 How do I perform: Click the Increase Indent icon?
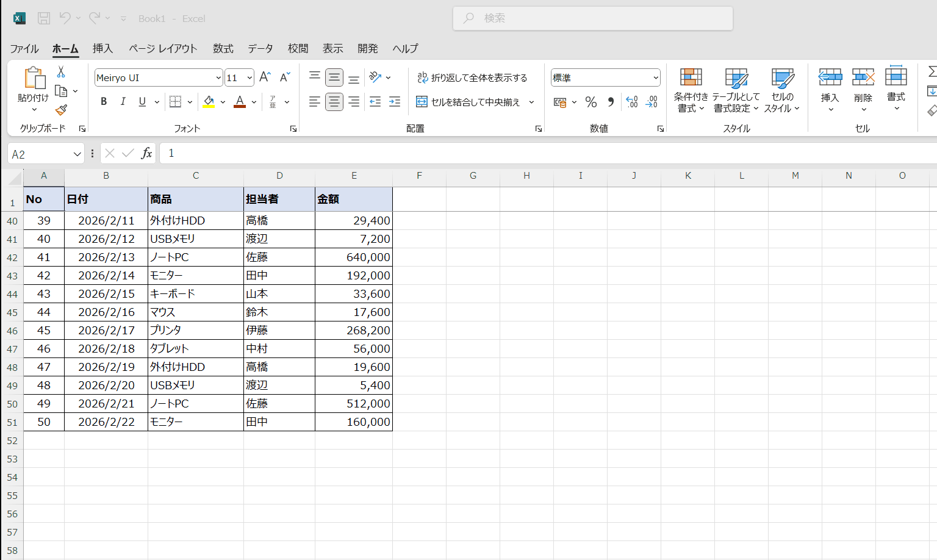coord(395,102)
